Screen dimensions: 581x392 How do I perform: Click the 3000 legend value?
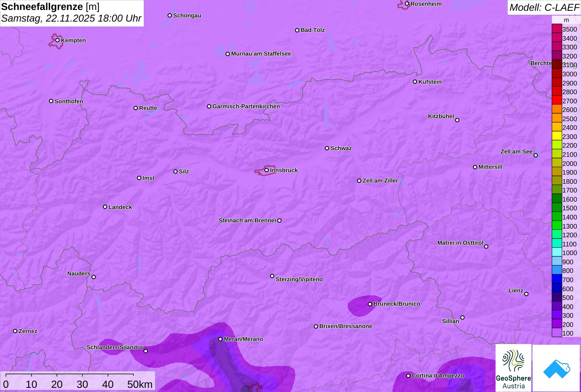pos(569,74)
